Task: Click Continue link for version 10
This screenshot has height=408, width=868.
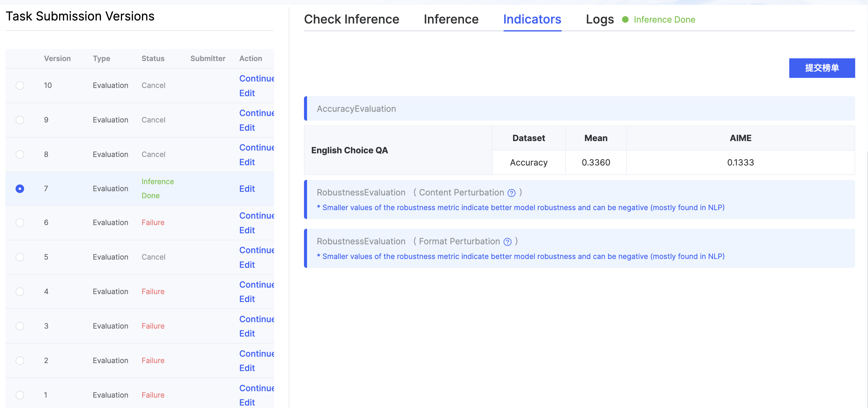Action: [256, 78]
